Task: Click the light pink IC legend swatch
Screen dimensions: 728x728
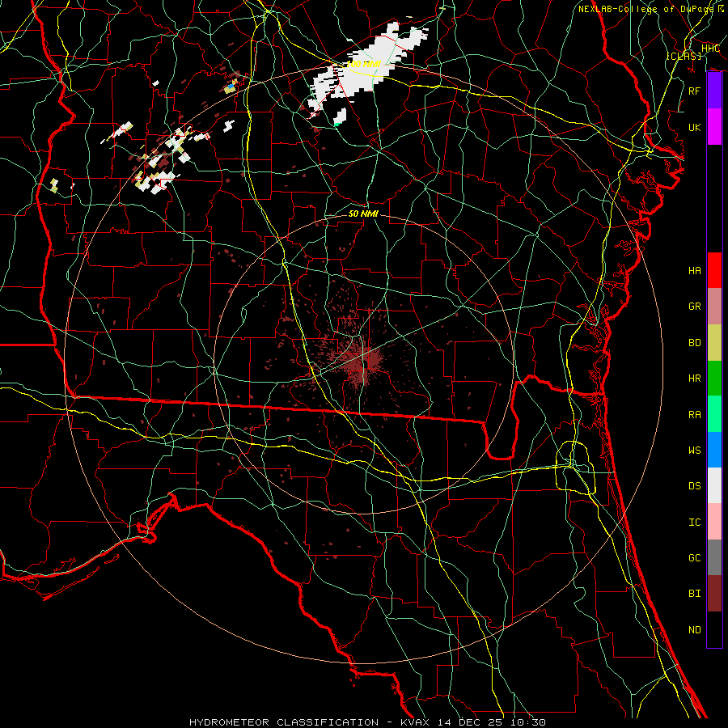Action: [x=714, y=522]
